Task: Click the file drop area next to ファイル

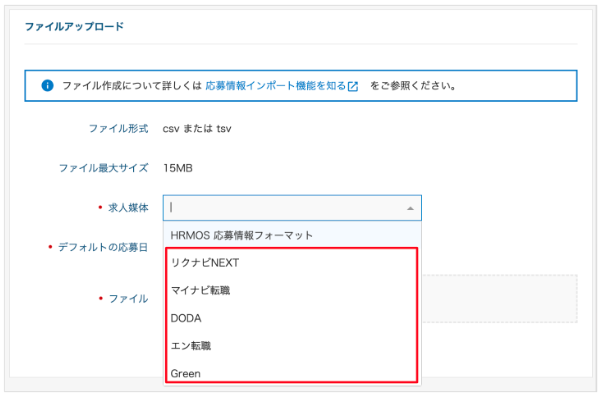Action: click(499, 298)
